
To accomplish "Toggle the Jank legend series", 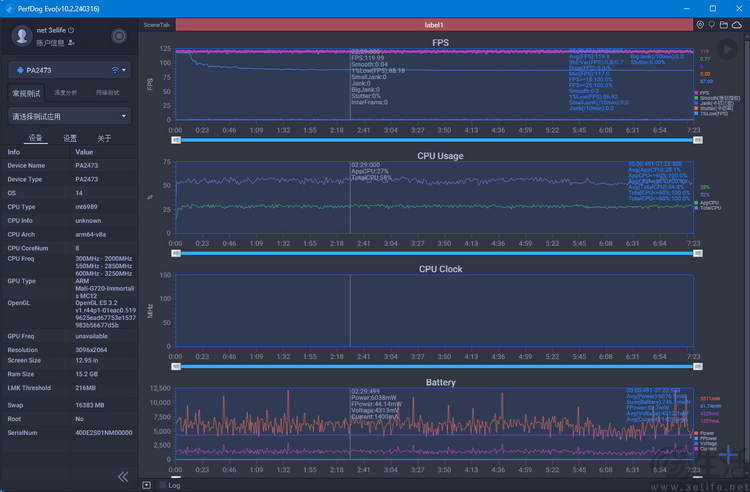I will pos(714,103).
